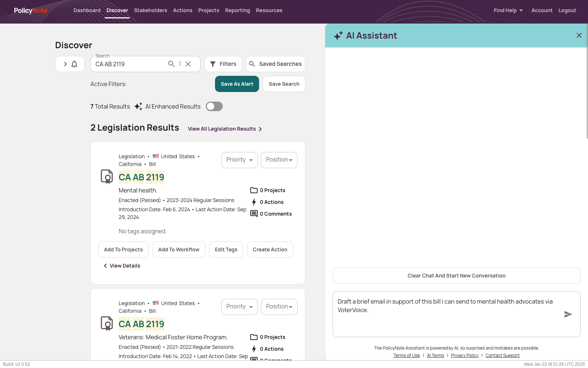The height and width of the screenshot is (368, 588).
Task: Clear the search field with X icon
Action: [x=188, y=64]
